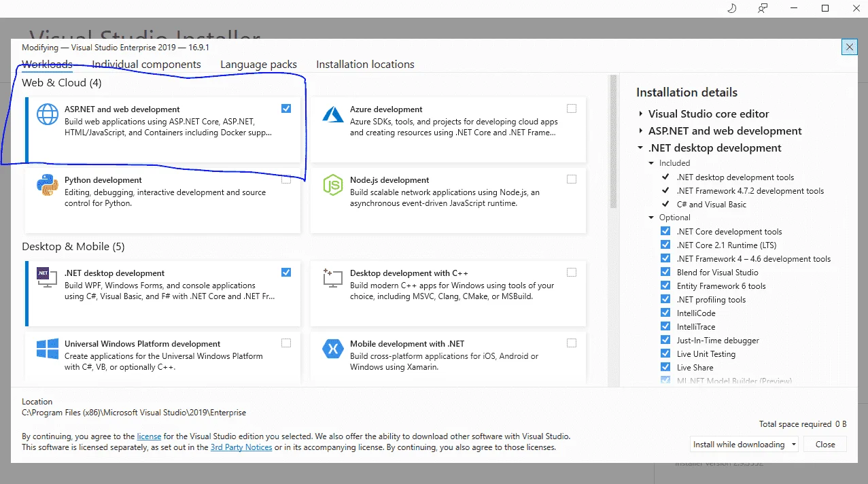Viewport: 868px width, 484px height.
Task: Click the Universal Windows Platform logo icon
Action: tap(48, 349)
